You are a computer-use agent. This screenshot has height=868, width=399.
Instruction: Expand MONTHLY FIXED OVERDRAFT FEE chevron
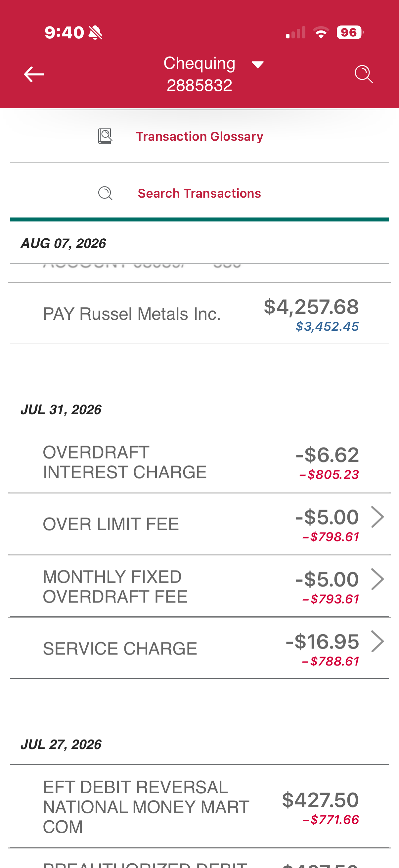pos(377,579)
